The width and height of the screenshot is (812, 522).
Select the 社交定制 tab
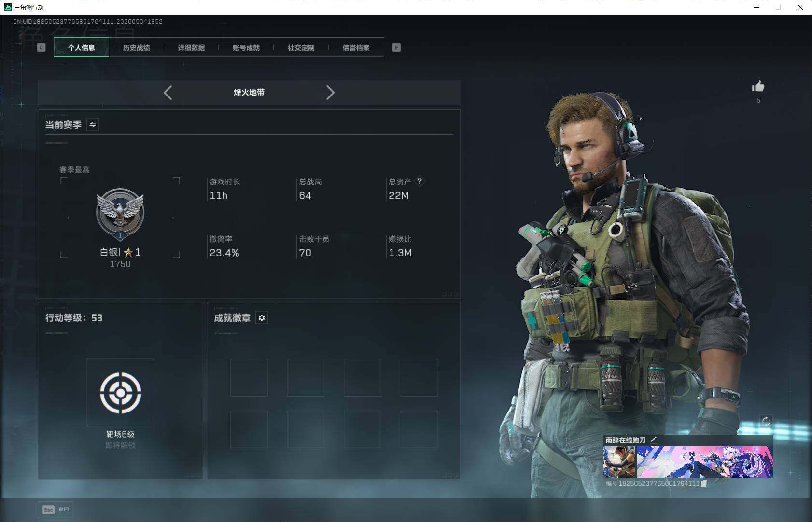[x=301, y=47]
